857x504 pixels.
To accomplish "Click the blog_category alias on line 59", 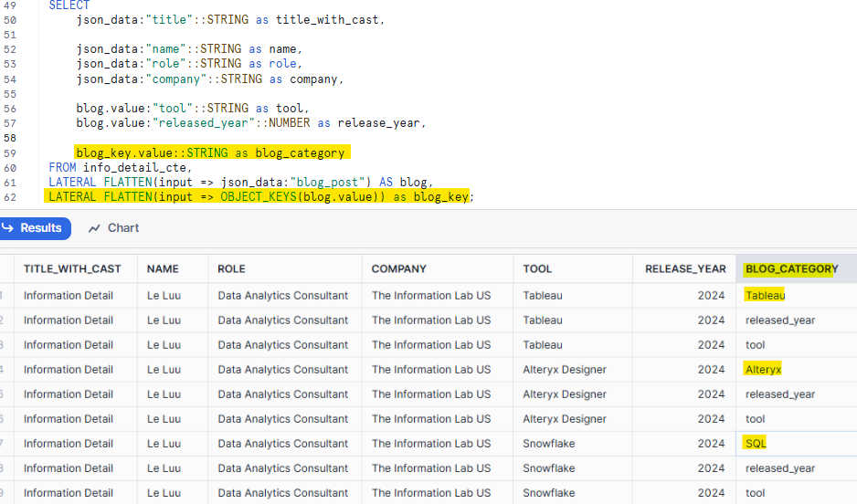I will click(x=300, y=152).
